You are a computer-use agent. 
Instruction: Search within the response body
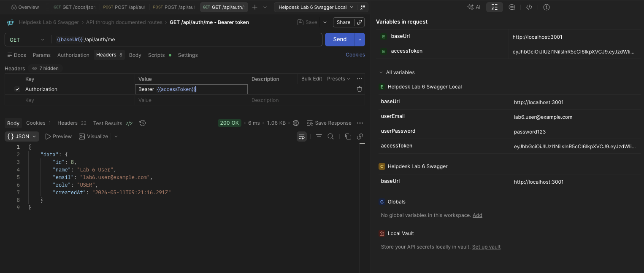click(x=331, y=136)
